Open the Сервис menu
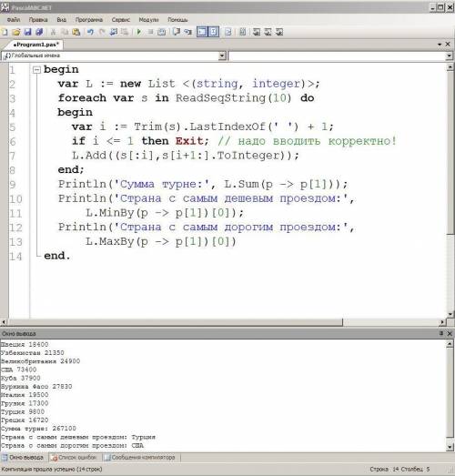 pos(120,20)
